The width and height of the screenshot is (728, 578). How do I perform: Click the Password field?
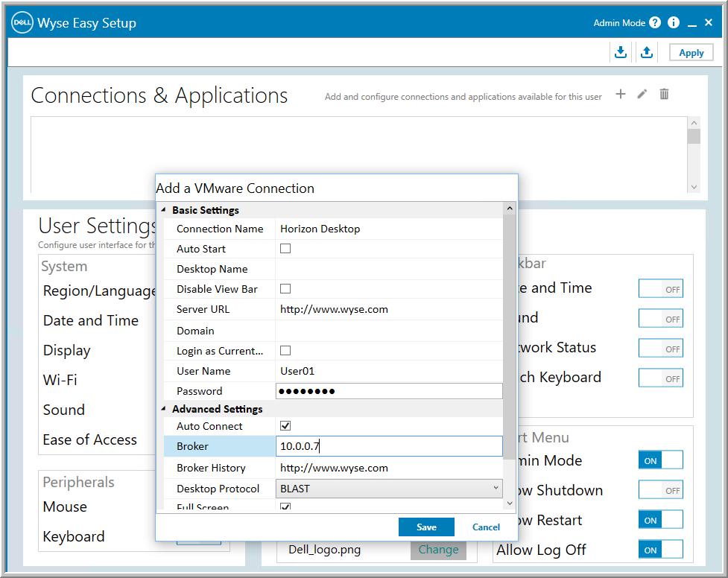pyautogui.click(x=389, y=391)
